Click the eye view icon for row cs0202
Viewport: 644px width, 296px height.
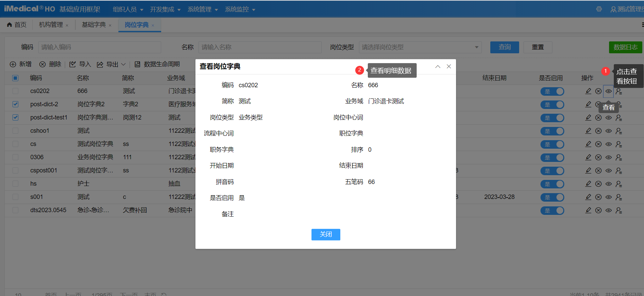click(x=609, y=91)
